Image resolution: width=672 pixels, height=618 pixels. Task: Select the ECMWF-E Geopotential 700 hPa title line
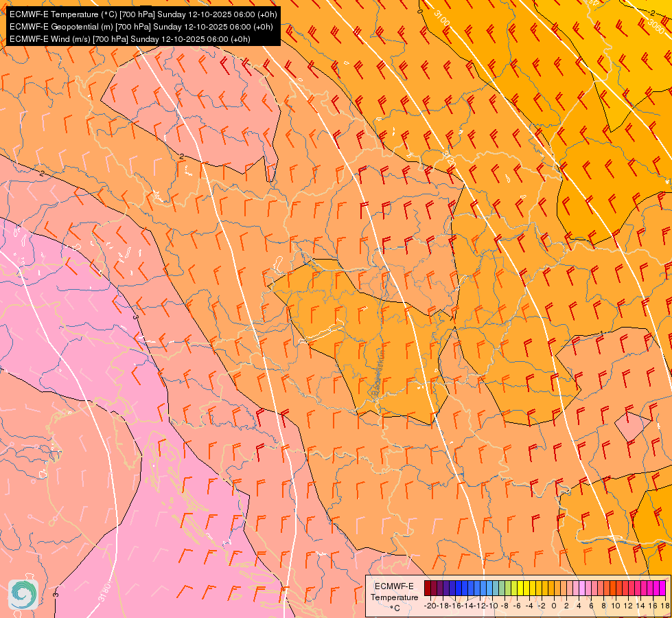pos(141,27)
